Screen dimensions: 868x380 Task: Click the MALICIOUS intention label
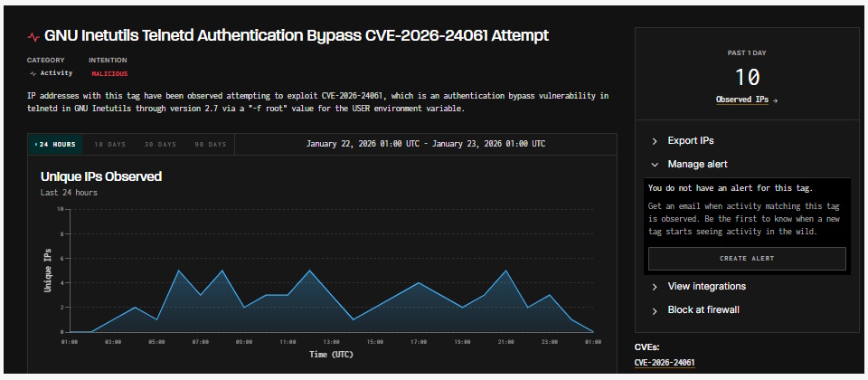coord(109,73)
